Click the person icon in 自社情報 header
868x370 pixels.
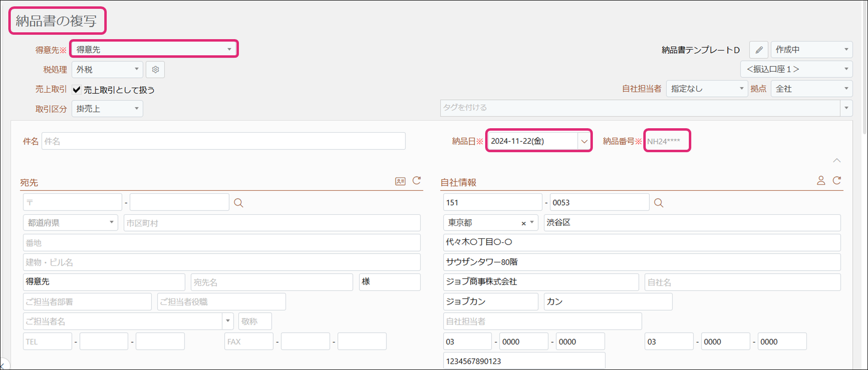pos(821,181)
